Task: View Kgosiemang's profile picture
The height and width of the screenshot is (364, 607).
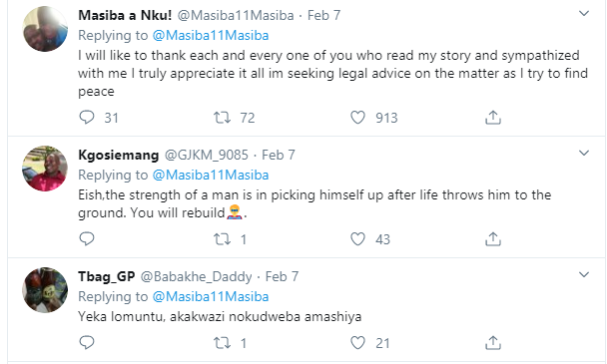Action: point(45,169)
